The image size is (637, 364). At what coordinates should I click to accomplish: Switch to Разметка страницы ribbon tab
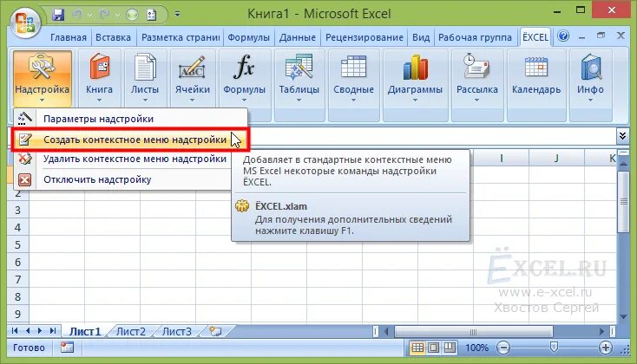pos(181,37)
